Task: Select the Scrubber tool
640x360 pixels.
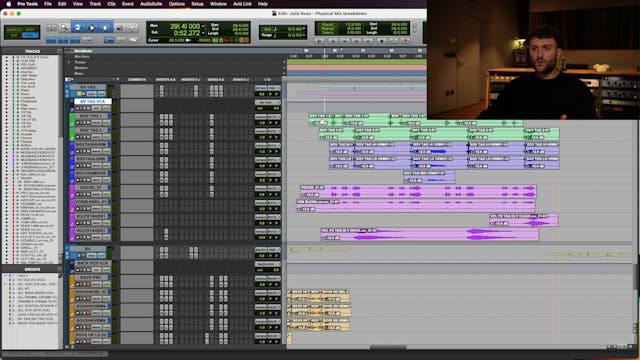Action: (x=120, y=28)
